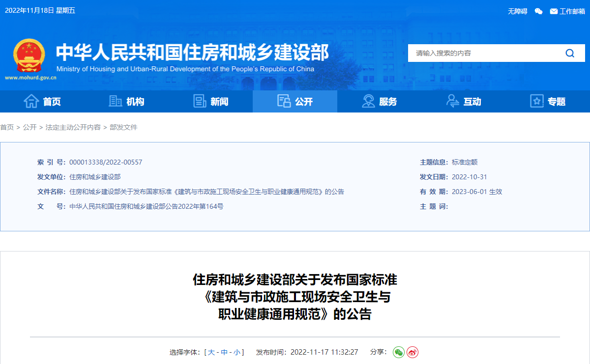The height and width of the screenshot is (364, 590).
Task: Click the star icon beside 专题
Action: click(536, 101)
